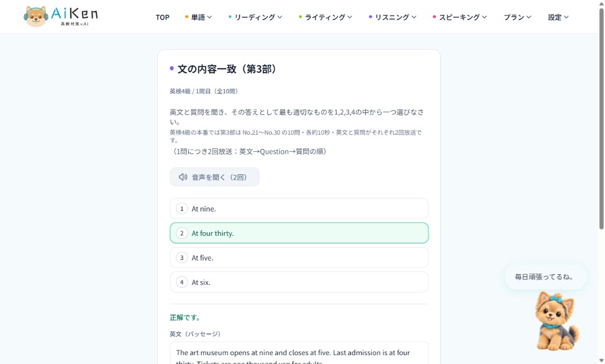Open the リーディング menu

[255, 17]
